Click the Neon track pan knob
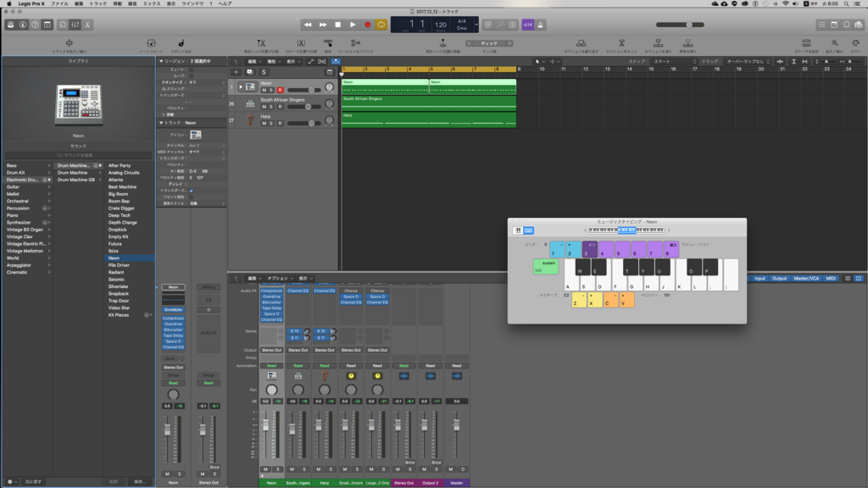The image size is (868, 488). point(330,87)
